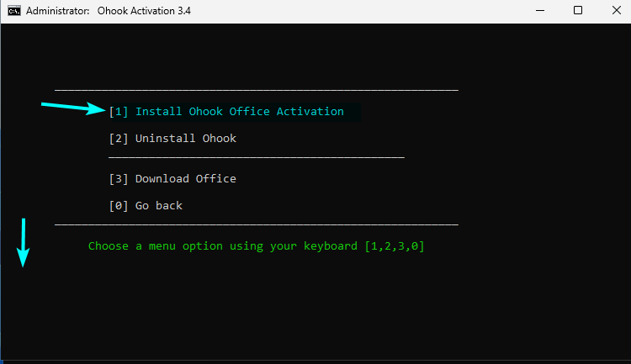Pick the Download Office option text
Image resolution: width=631 pixels, height=364 pixels.
[186, 178]
